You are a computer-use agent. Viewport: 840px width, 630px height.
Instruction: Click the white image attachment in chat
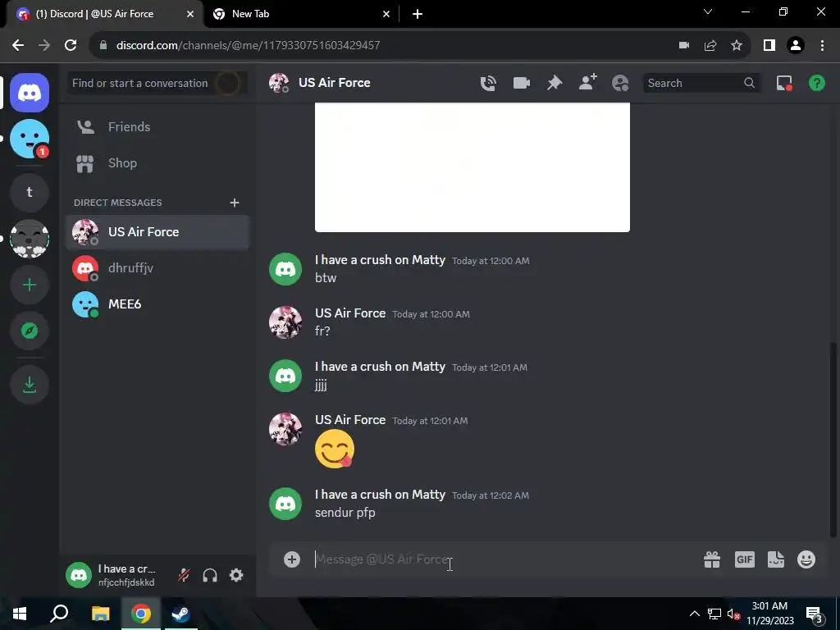coord(472,167)
